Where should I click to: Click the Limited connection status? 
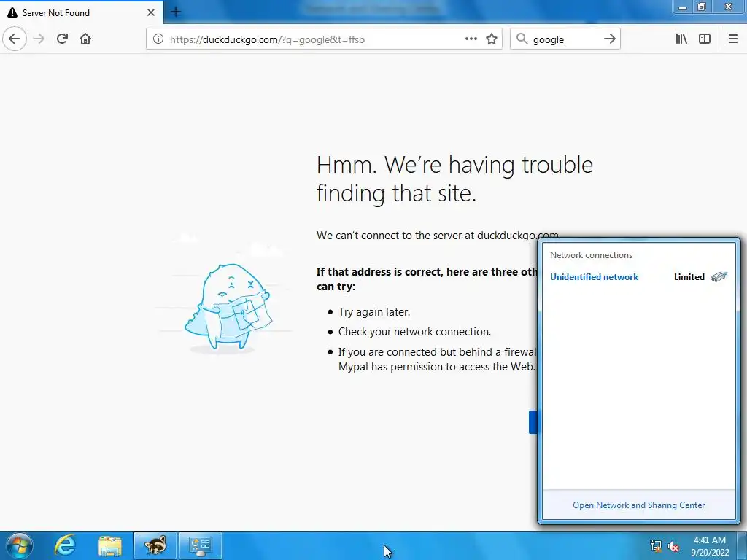[x=689, y=277]
